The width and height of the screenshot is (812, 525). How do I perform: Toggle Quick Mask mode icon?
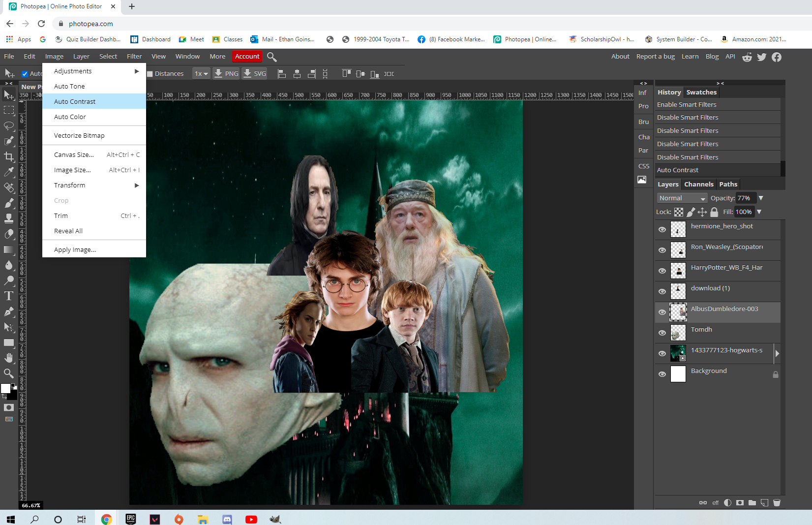coord(9,407)
